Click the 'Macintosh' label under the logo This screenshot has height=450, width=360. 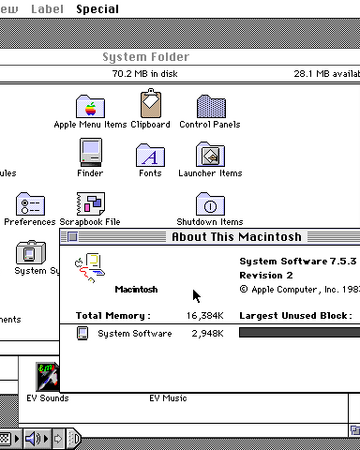(x=136, y=289)
